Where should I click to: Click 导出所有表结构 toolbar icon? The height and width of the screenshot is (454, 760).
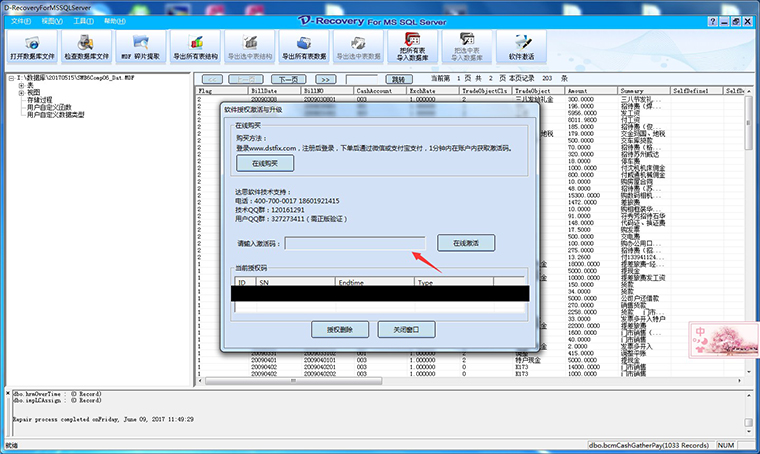click(195, 47)
